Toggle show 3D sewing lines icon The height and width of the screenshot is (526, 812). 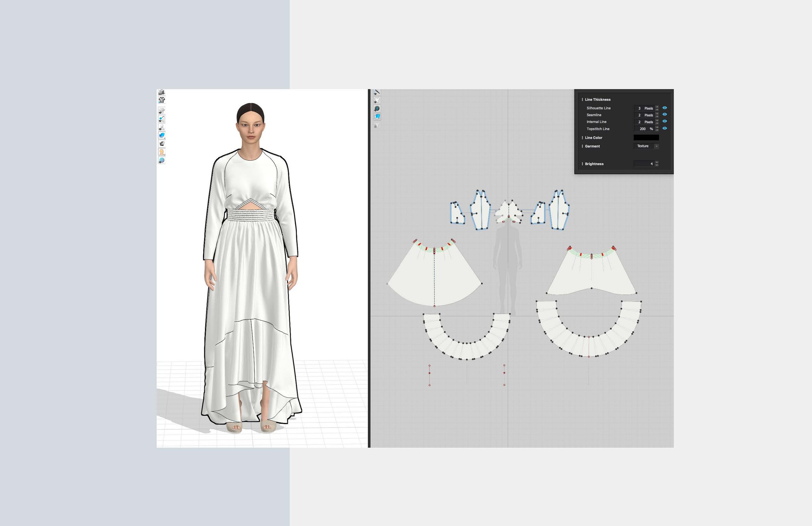coord(162,119)
